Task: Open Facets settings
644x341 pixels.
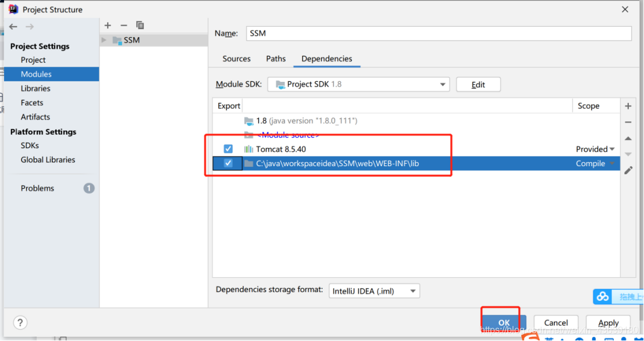Action: (x=32, y=103)
